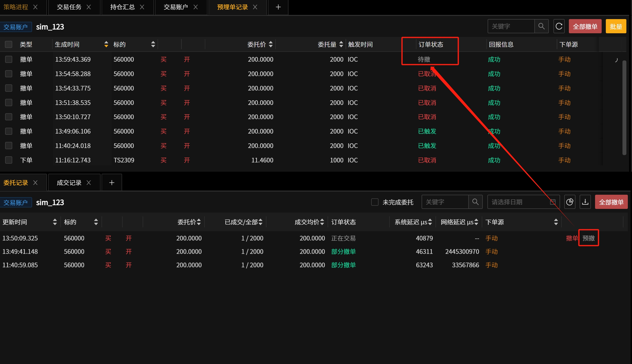This screenshot has height=364, width=632.
Task: Sort the 委托价 column descending
Action: 271,46
